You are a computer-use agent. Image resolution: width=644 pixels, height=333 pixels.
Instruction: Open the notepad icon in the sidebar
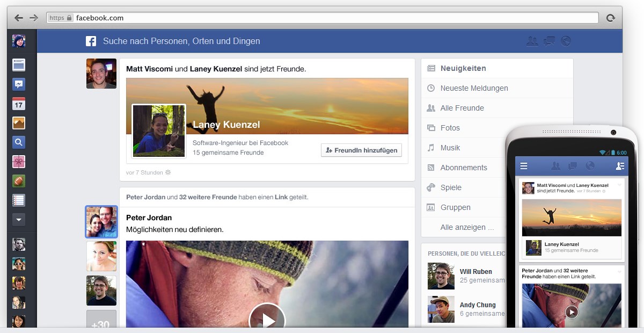tap(19, 200)
